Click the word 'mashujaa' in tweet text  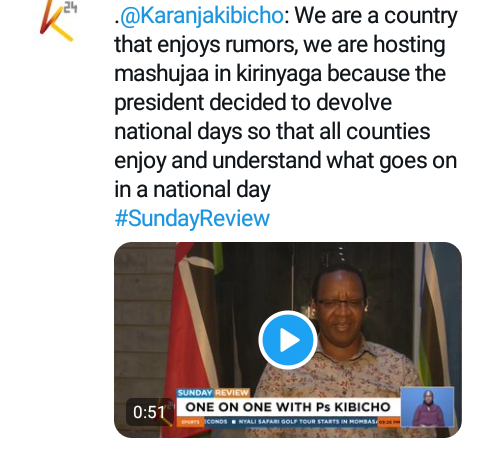(162, 74)
